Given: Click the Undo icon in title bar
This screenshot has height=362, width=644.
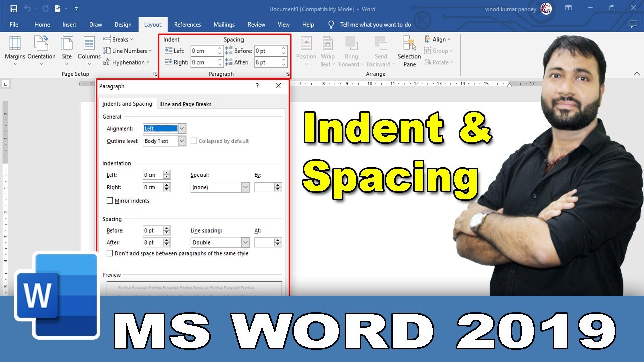Looking at the screenshot, I should click(28, 9).
